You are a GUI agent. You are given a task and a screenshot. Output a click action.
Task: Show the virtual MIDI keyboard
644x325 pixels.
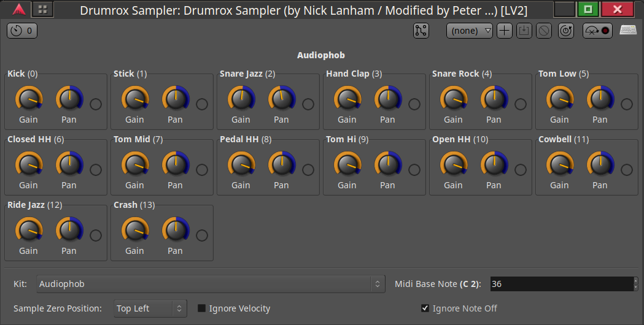tap(628, 30)
